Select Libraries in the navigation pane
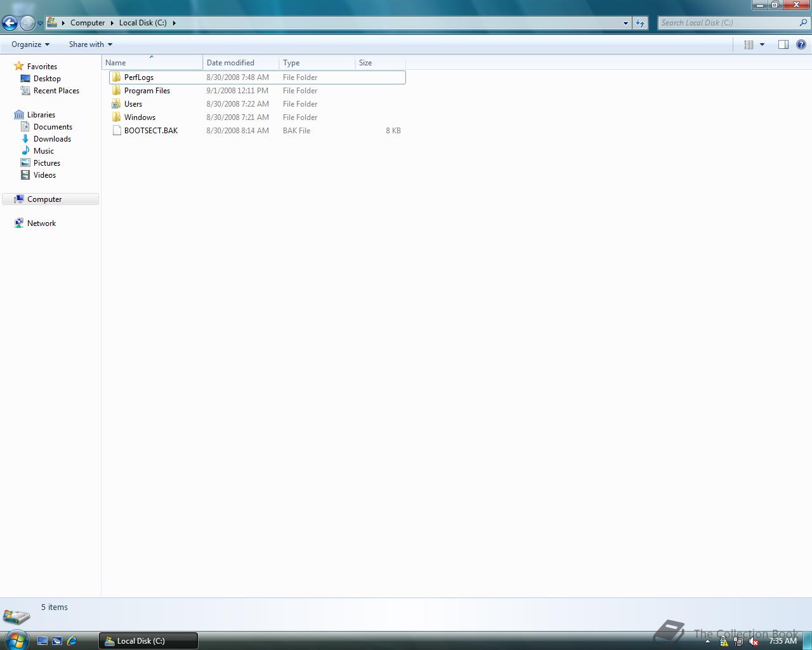This screenshot has height=650, width=812. (41, 115)
